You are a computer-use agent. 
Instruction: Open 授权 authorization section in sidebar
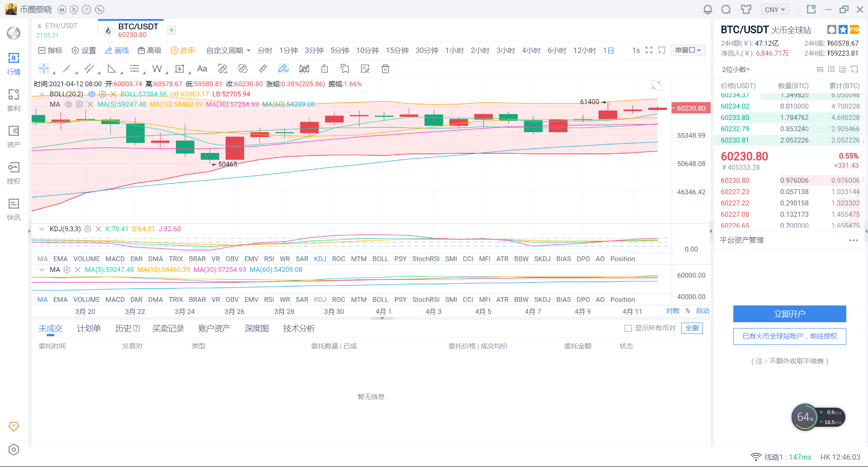14,173
